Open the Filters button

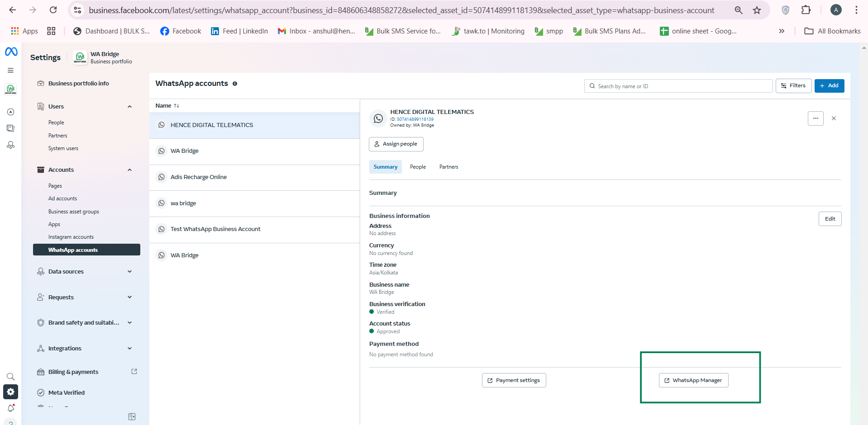pos(793,86)
